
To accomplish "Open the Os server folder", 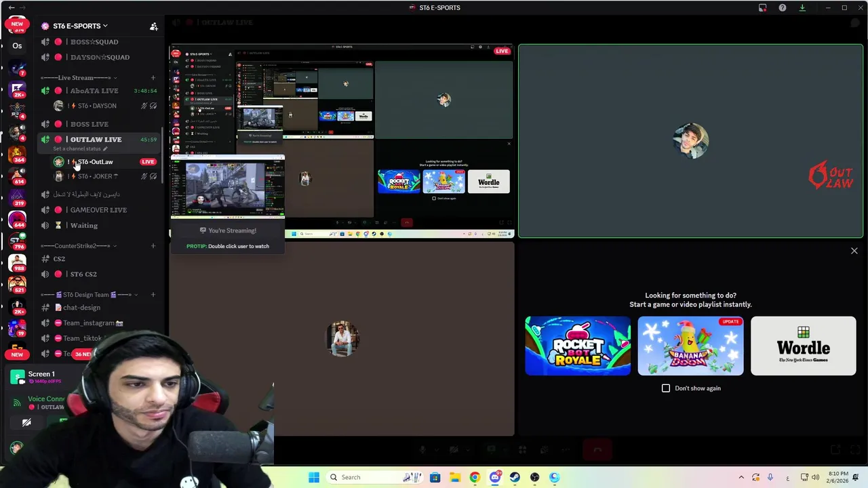I will tap(17, 45).
